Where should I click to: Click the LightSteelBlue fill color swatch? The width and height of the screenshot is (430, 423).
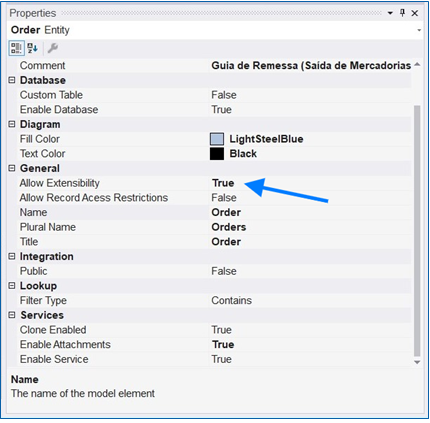point(217,139)
